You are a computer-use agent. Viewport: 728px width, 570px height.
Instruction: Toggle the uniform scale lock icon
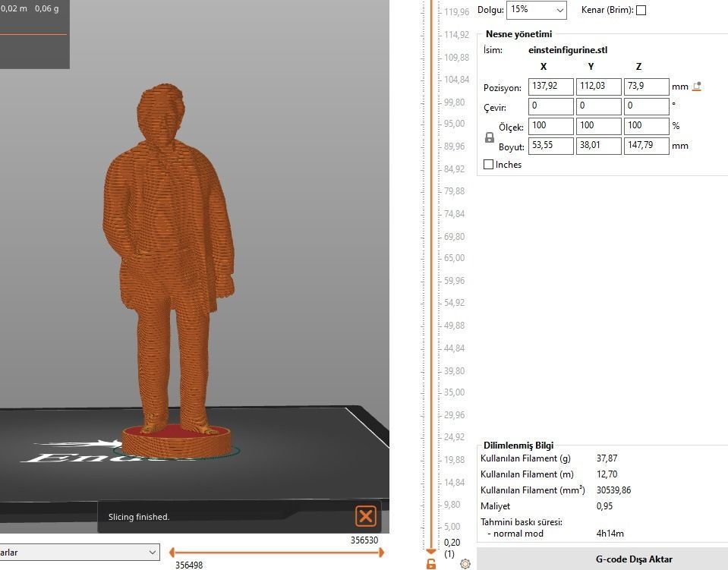tap(490, 137)
